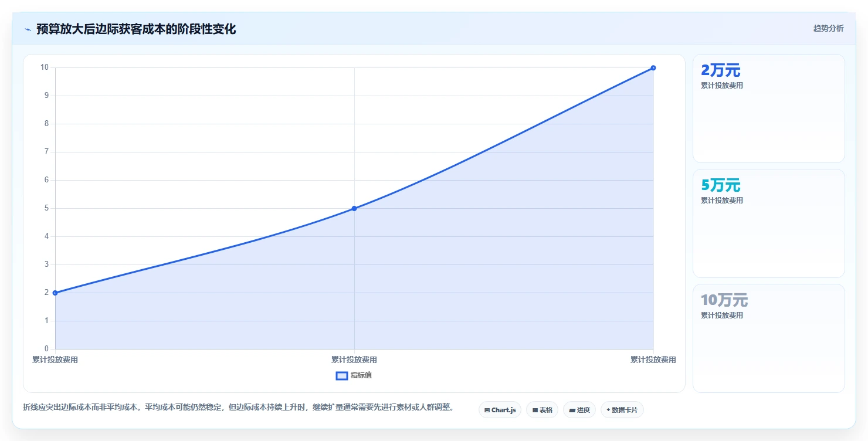
Task: Click the trend icon beside the chart title
Action: tap(28, 29)
